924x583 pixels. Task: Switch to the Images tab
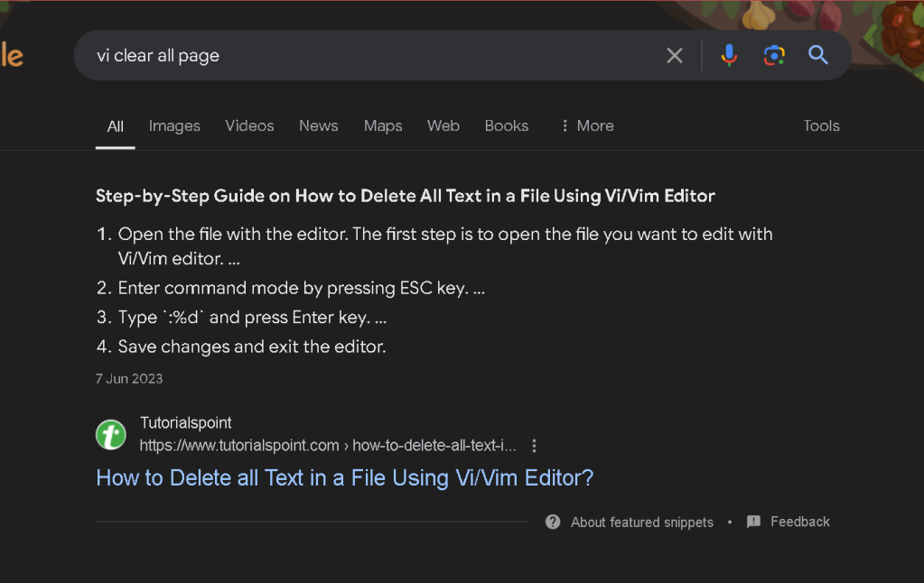tap(174, 125)
